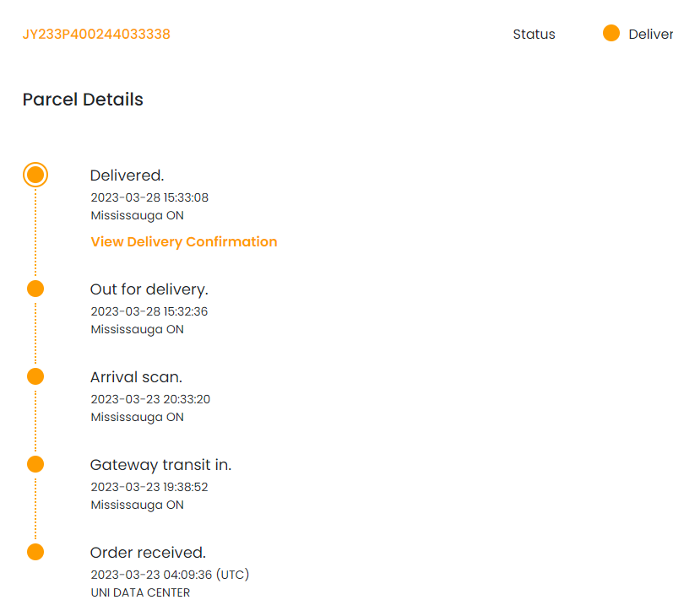Viewport: 673px width, 616px height.
Task: Click the 2023-03-28 15:33:08 delivered timestamp
Action: tap(149, 197)
